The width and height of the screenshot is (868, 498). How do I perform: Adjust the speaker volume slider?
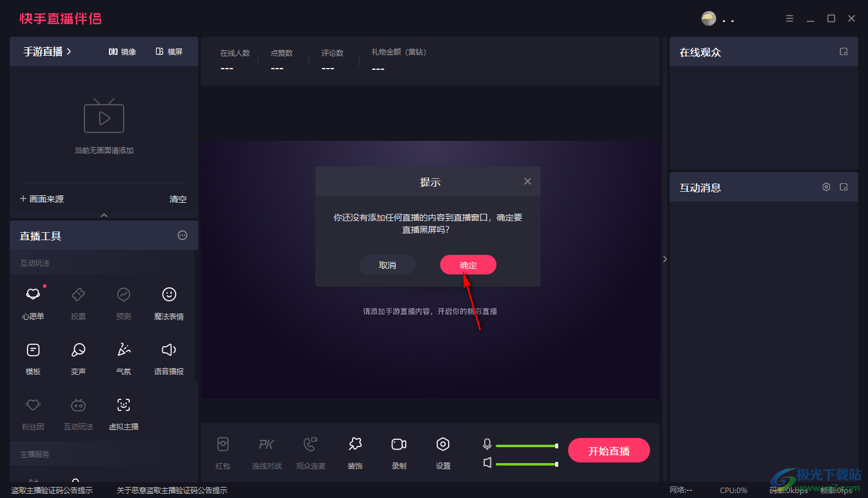(526, 464)
